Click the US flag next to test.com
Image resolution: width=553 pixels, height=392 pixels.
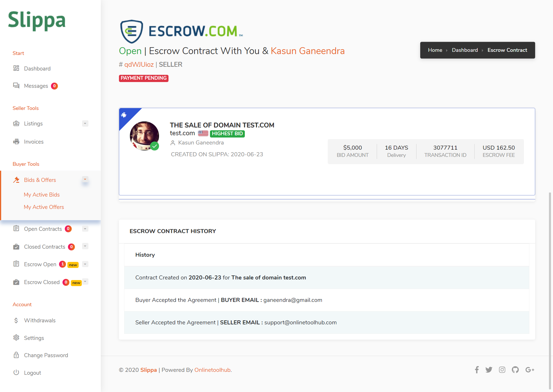tap(203, 133)
